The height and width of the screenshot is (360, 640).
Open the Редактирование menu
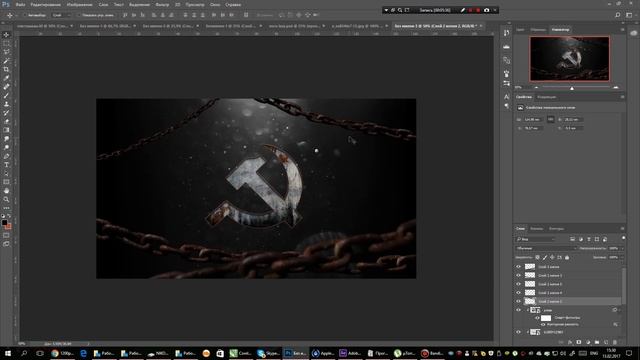click(46, 4)
